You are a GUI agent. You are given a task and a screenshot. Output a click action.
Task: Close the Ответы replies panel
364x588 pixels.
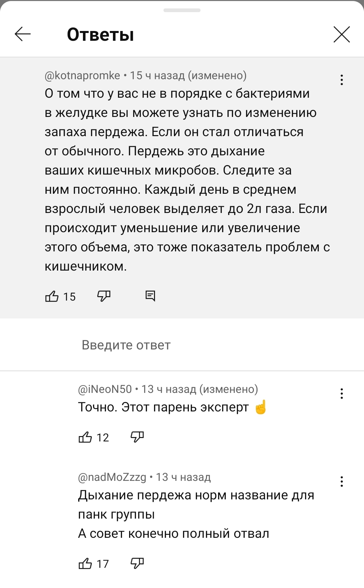pos(341,34)
